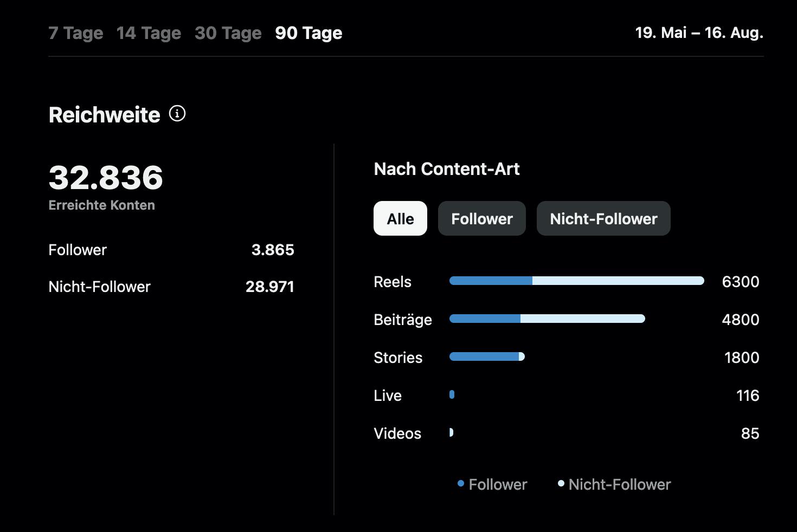Click the light Nicht-Follower legend dot
The height and width of the screenshot is (532, 797).
pyautogui.click(x=561, y=483)
